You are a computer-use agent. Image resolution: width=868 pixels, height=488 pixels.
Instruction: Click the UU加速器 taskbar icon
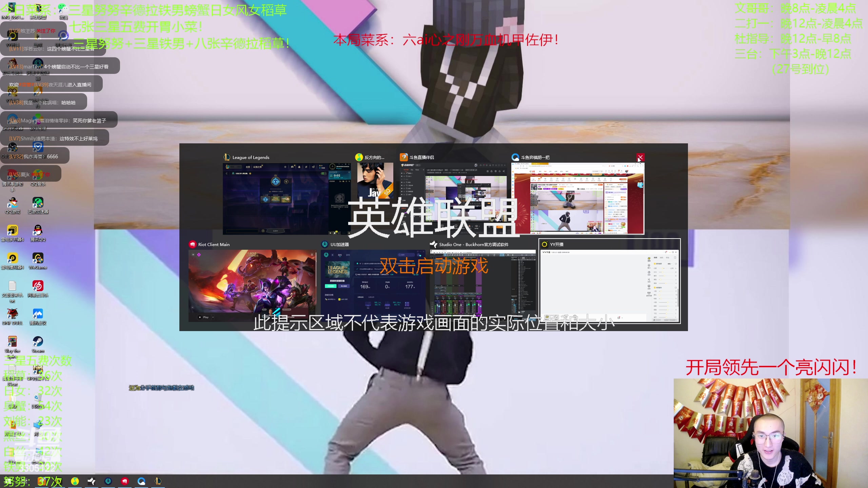(x=108, y=481)
